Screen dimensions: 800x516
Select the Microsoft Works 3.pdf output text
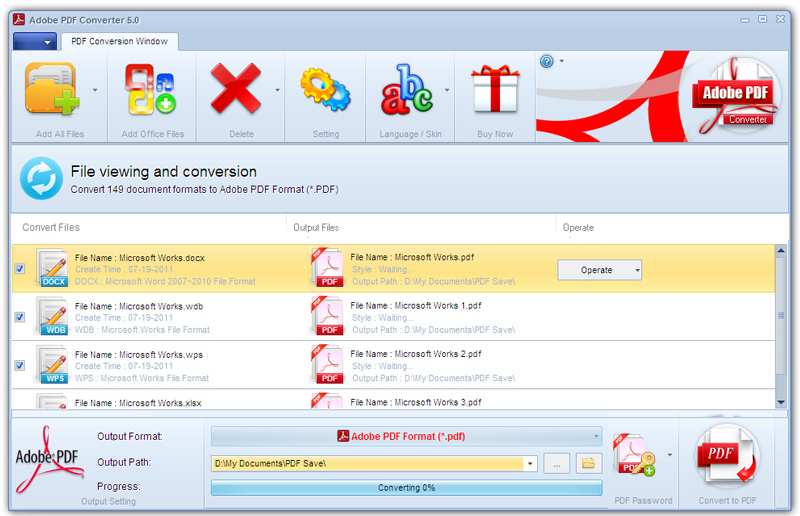(415, 402)
